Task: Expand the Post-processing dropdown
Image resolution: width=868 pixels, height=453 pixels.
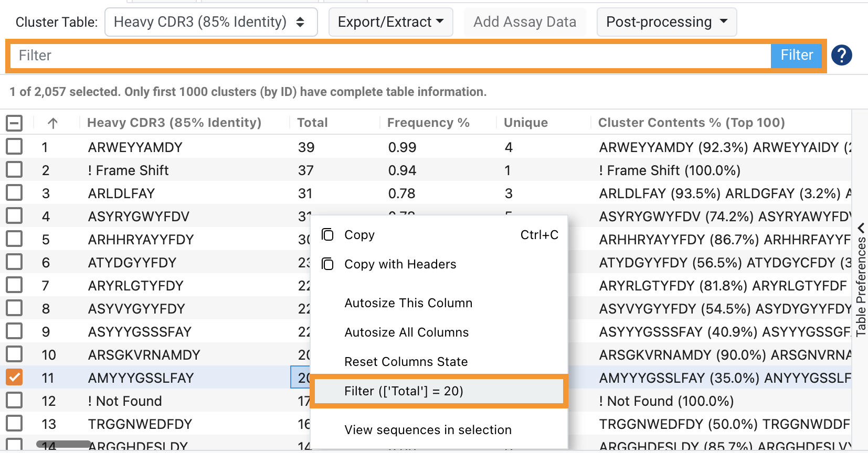Action: 666,22
